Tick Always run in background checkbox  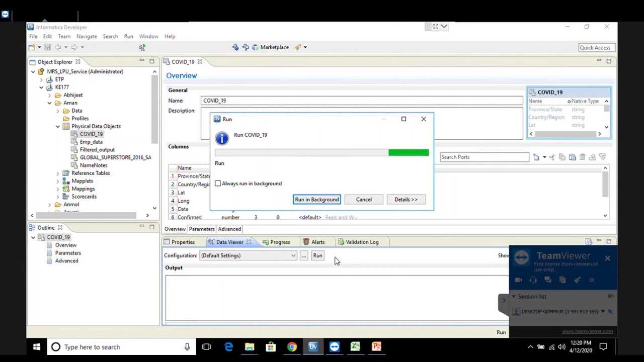coord(218,184)
